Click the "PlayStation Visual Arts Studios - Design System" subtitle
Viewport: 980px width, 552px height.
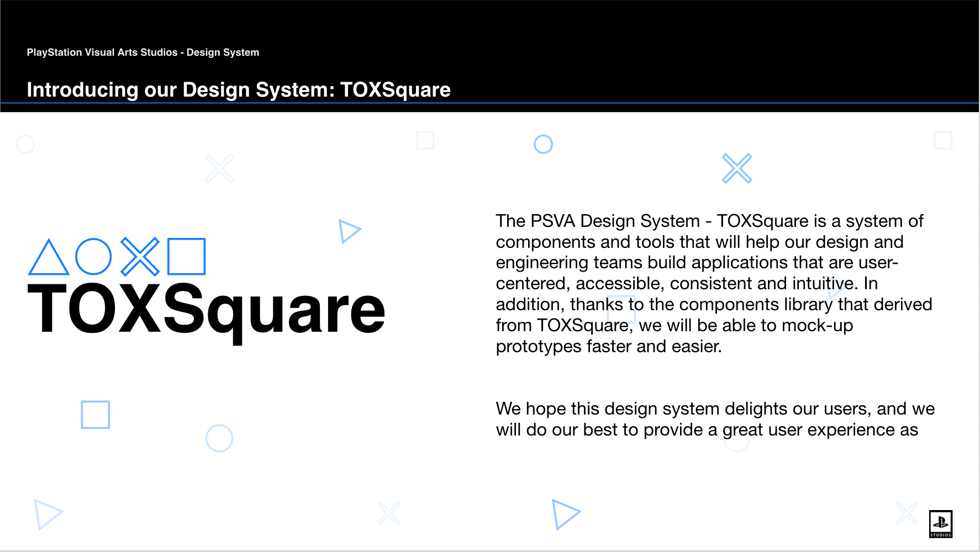(x=143, y=52)
